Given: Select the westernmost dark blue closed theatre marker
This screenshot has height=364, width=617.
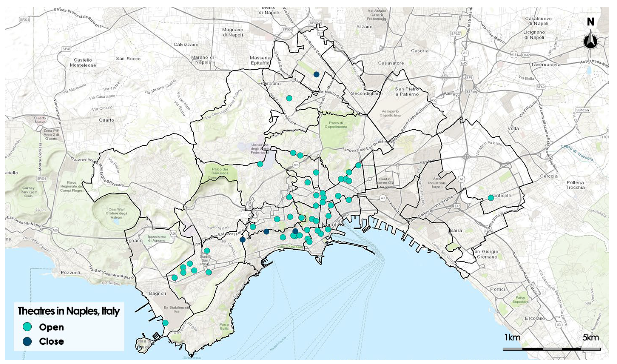Looking at the screenshot, I should click(242, 240).
